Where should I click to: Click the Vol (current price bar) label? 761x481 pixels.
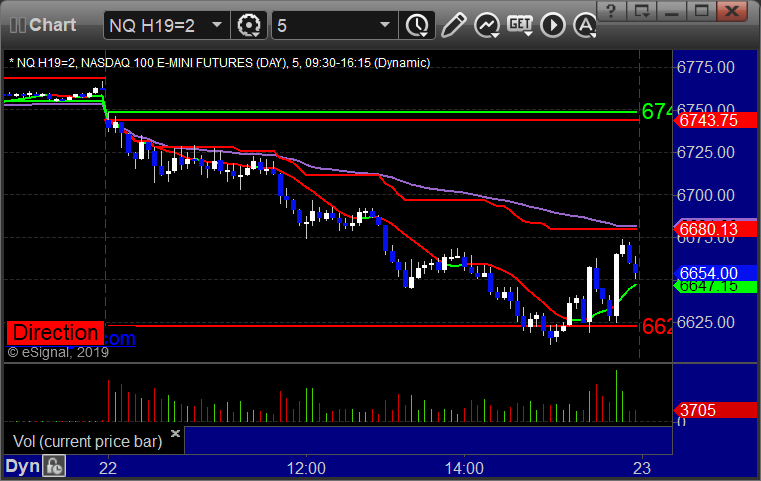click(x=87, y=441)
